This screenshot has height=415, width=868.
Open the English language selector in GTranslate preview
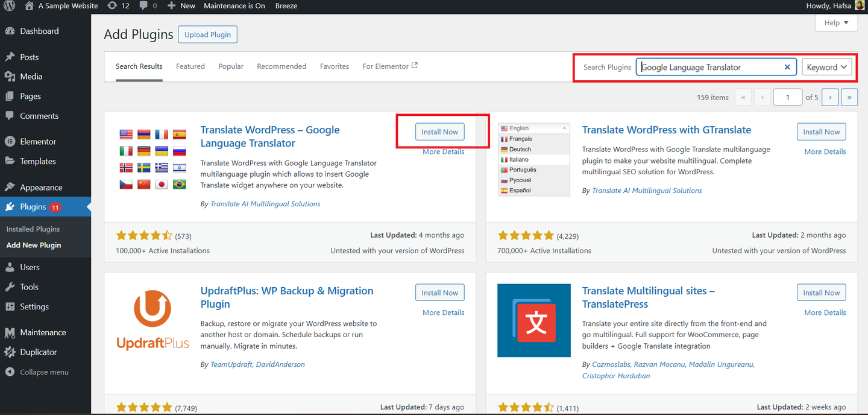tap(533, 128)
